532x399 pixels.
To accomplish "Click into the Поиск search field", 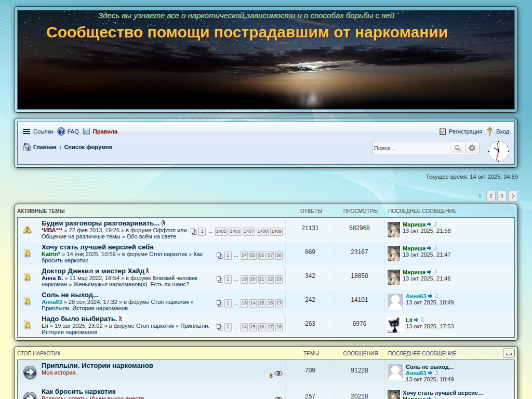I will (410, 148).
